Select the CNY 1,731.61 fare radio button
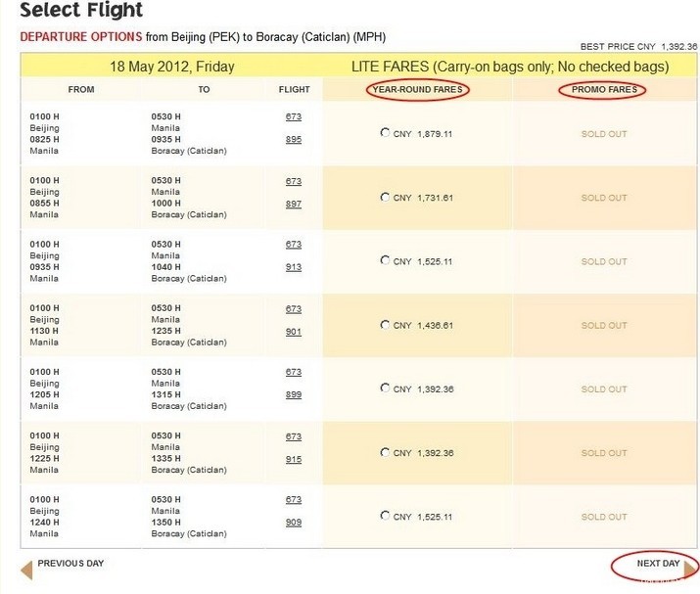700x594 pixels. pyautogui.click(x=385, y=197)
